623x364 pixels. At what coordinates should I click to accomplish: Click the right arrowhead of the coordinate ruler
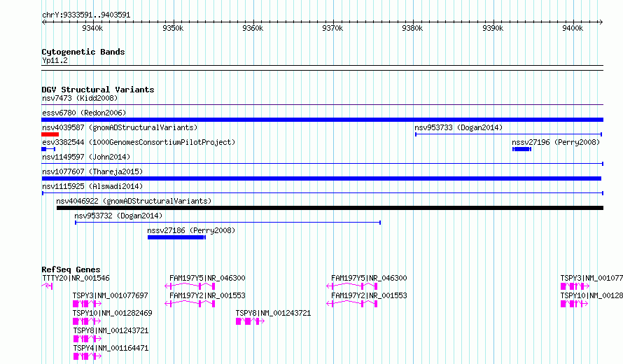[x=601, y=22]
